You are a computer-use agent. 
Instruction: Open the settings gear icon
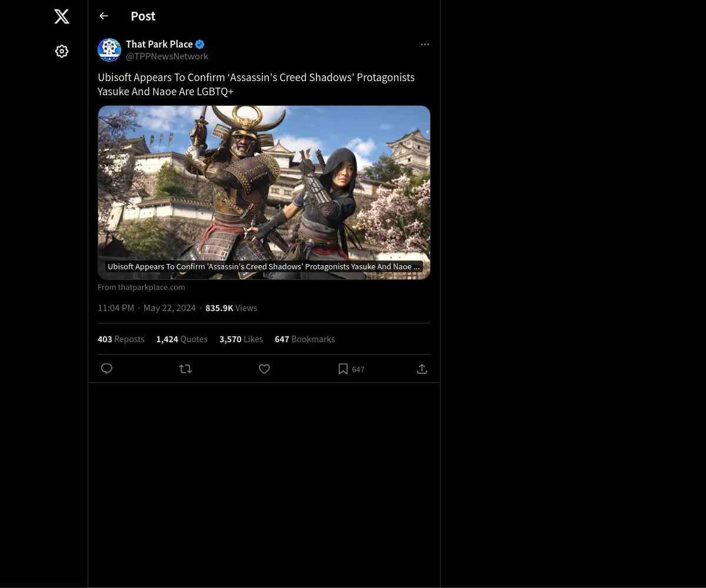pyautogui.click(x=62, y=51)
